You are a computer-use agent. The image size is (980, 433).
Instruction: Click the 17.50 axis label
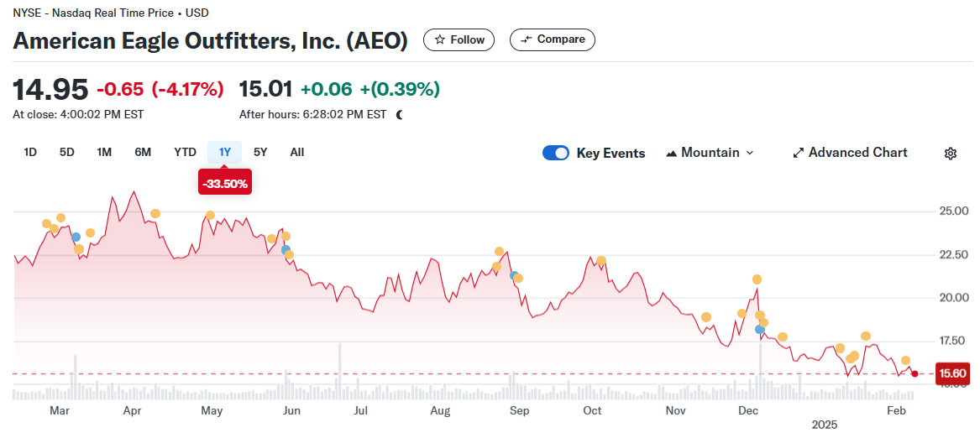pyautogui.click(x=954, y=341)
